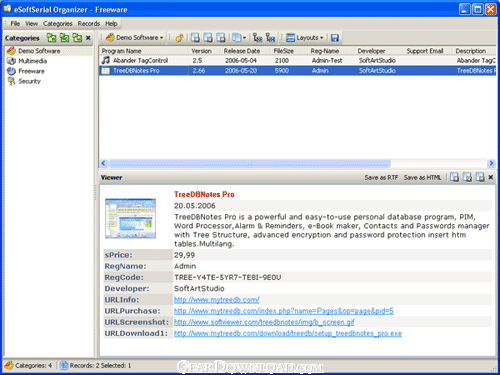Click the first blue record icon after the key
This screenshot has height=375, width=500.
(195, 38)
